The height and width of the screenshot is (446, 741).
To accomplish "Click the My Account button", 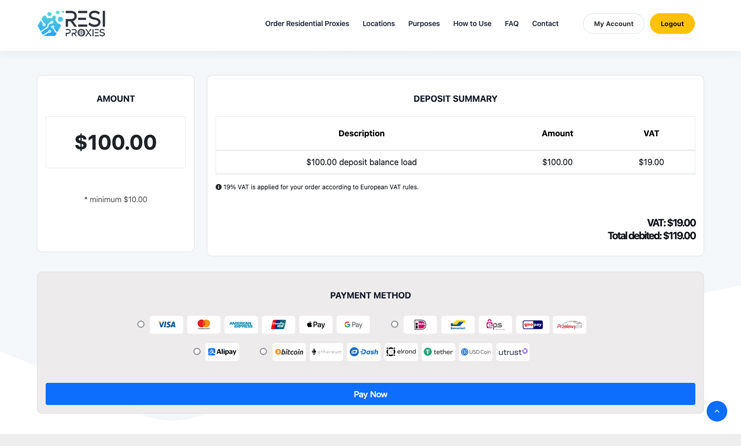I will tap(613, 24).
